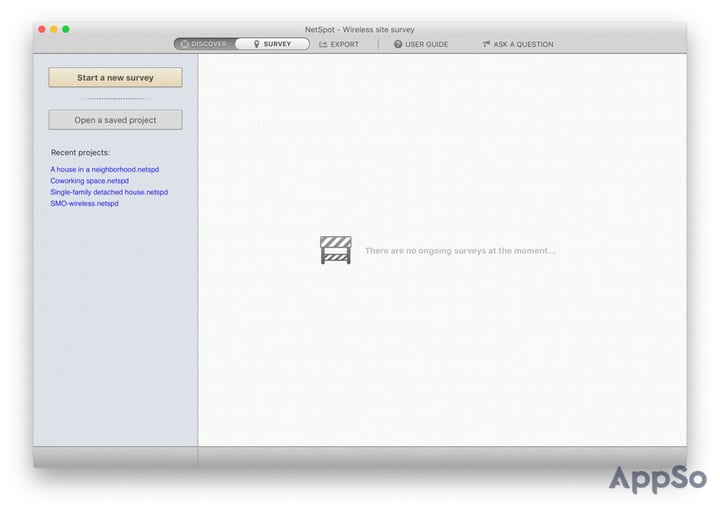Click Open a saved project button
Screen dimensions: 720x512
pos(115,120)
